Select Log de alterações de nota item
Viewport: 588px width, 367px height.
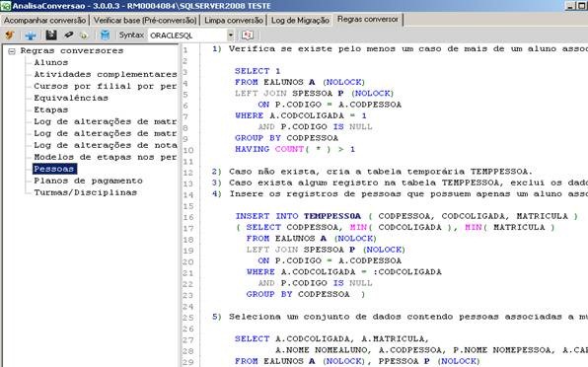click(106, 145)
